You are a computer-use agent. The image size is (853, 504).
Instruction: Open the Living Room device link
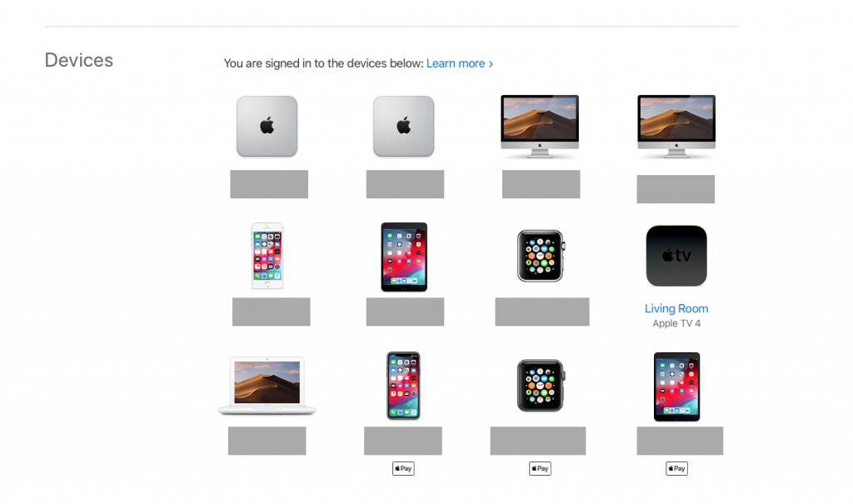[676, 308]
